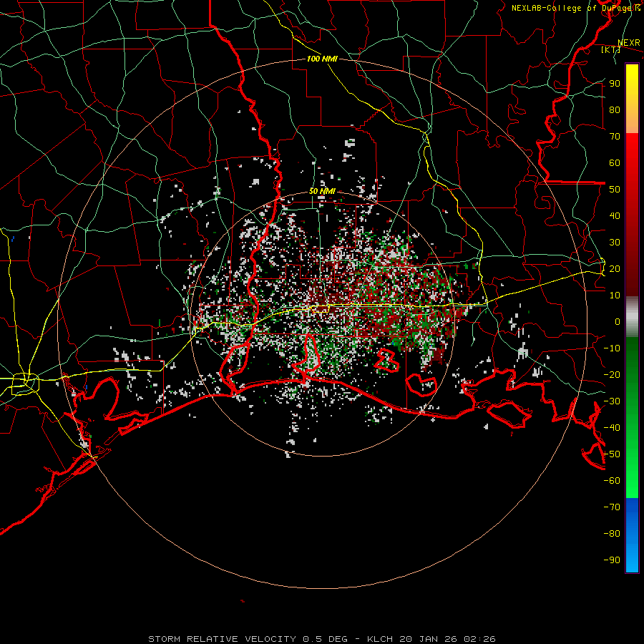The image size is (644, 644).
Task: Click the 10 value on velocity scale
Action: (x=615, y=296)
